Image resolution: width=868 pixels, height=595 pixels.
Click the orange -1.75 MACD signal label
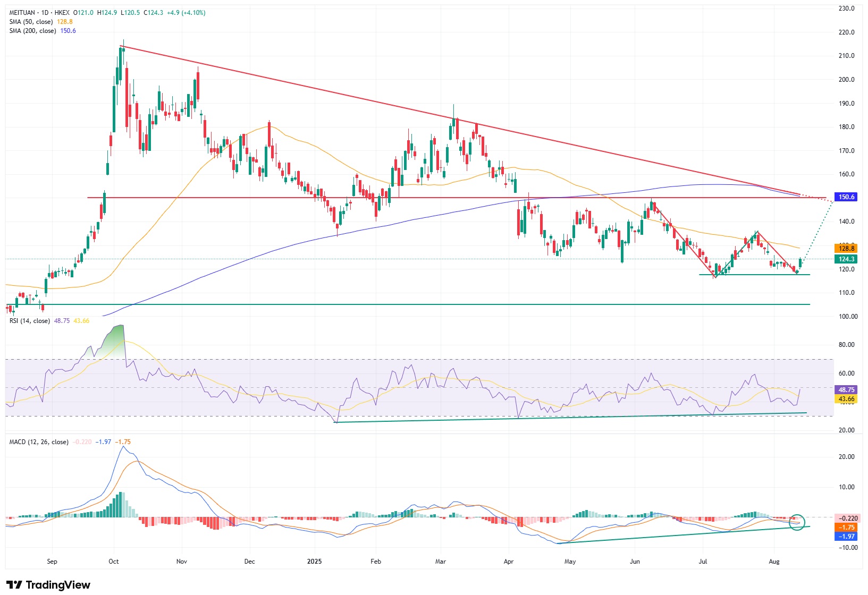(x=846, y=528)
